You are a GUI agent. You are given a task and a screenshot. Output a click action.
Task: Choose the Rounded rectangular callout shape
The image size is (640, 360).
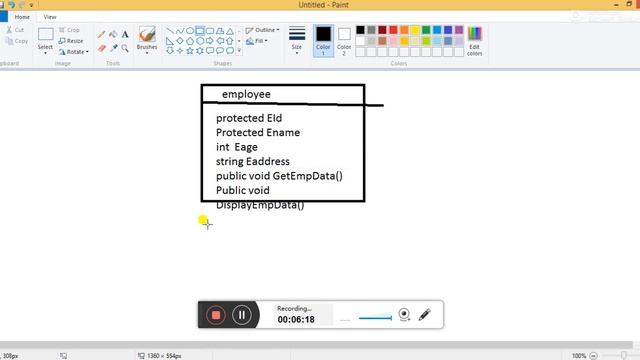pos(210,51)
